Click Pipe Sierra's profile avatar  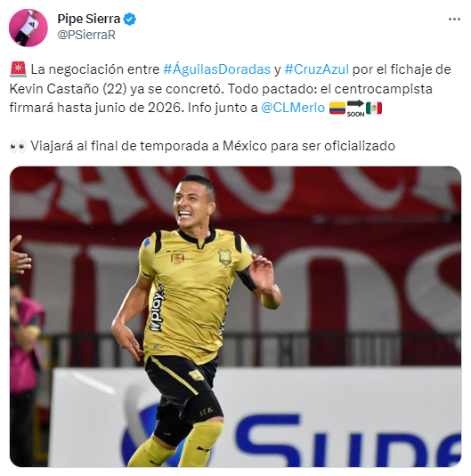click(x=28, y=28)
